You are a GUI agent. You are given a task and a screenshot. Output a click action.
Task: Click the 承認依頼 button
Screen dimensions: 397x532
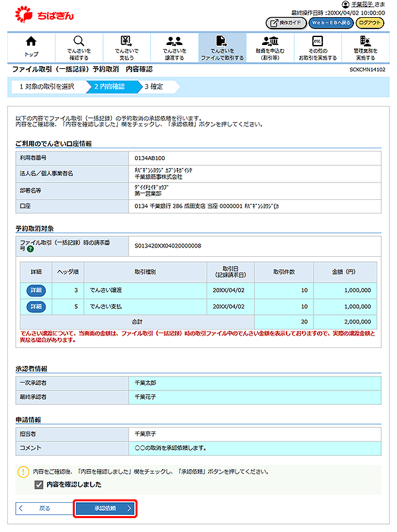click(105, 508)
